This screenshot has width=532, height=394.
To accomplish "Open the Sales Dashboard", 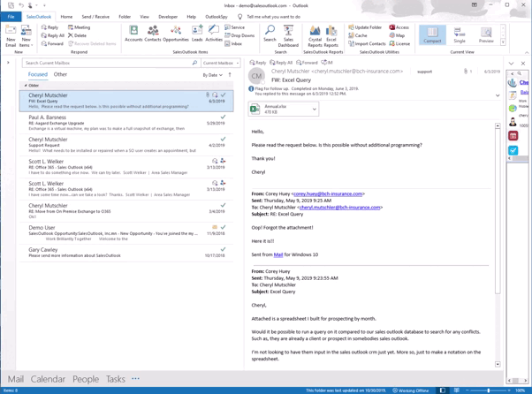I will (x=288, y=35).
